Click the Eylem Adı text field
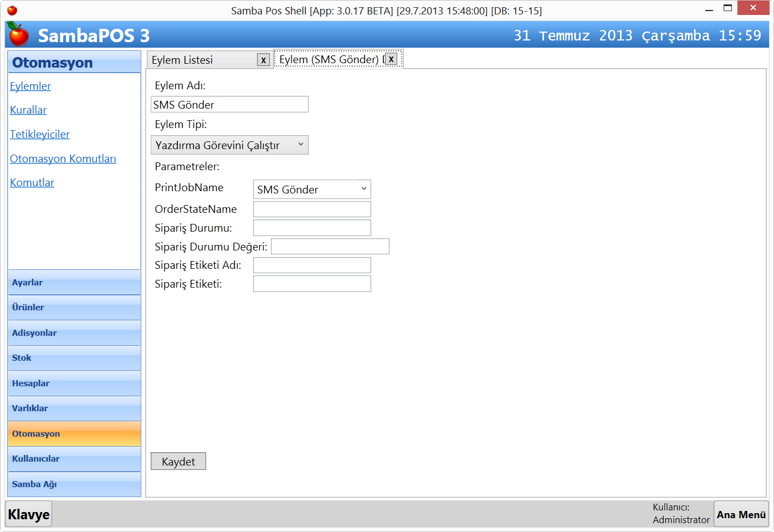The image size is (774, 532). pyautogui.click(x=229, y=105)
